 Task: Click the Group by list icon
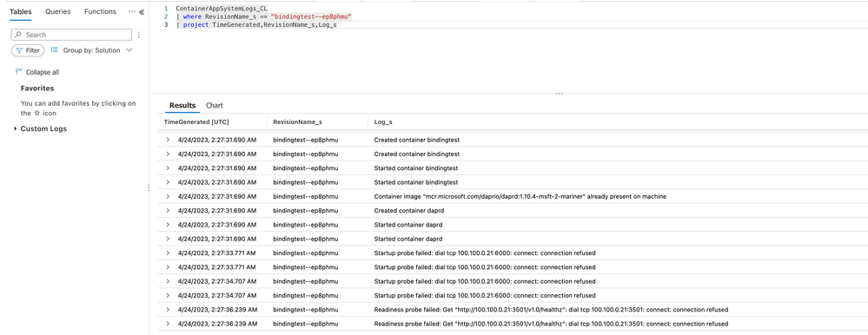[54, 49]
